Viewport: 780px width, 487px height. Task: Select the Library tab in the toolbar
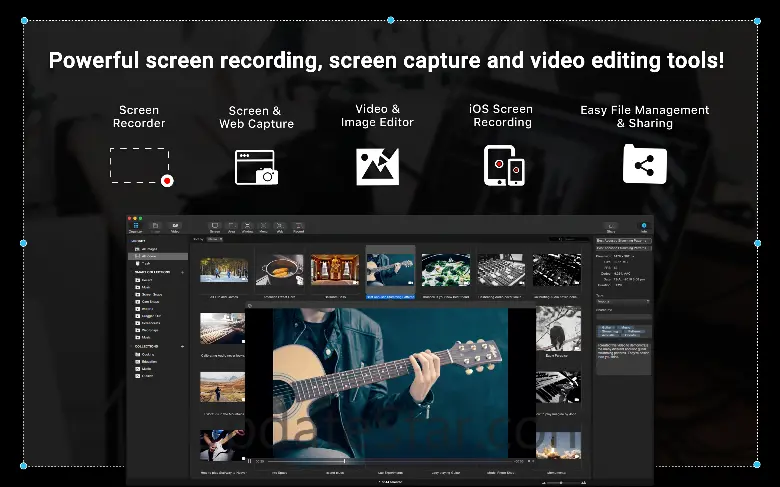click(x=137, y=228)
